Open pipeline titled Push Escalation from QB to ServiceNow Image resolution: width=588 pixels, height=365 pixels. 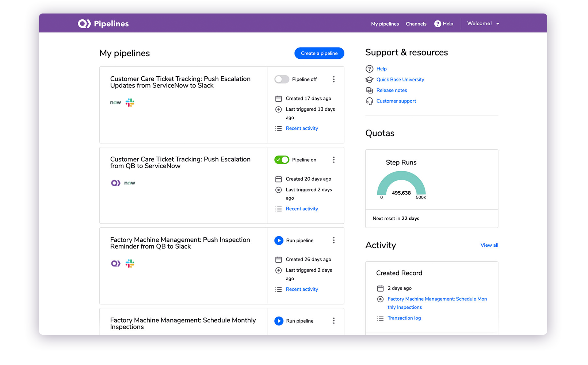tap(180, 162)
